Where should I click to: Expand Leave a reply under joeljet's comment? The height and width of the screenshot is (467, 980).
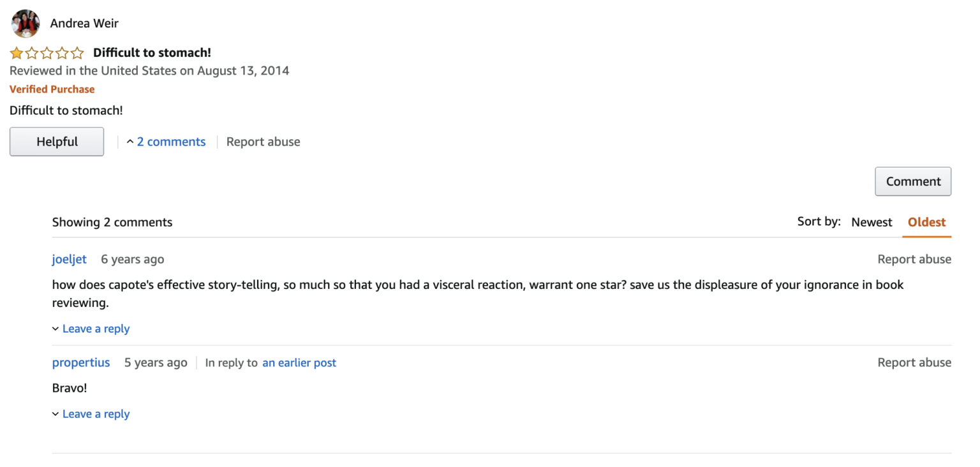pos(96,328)
